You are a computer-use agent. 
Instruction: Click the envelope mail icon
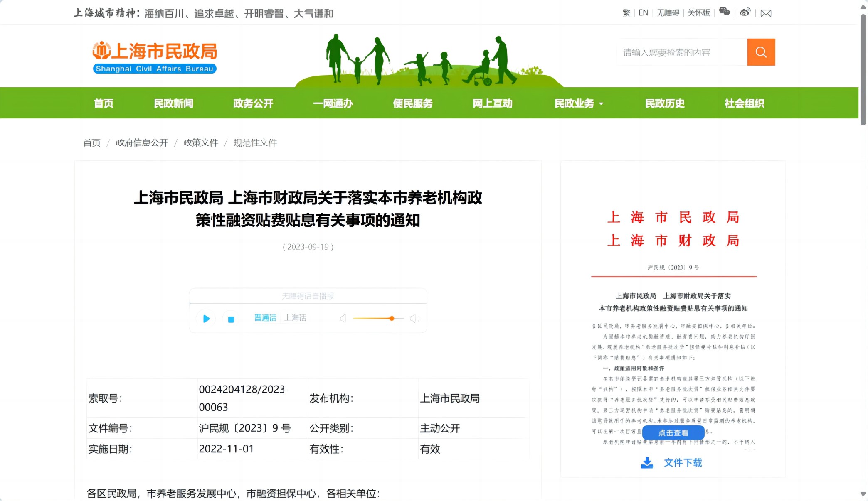click(766, 13)
